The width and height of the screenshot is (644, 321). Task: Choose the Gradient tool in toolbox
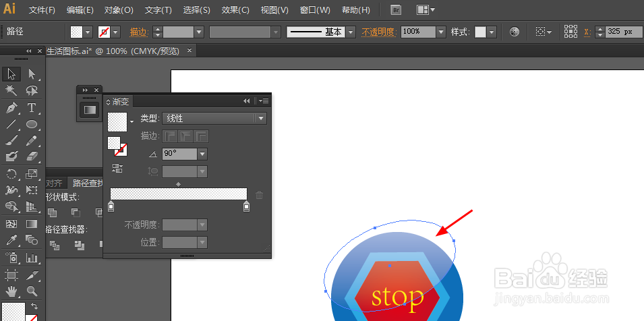(32, 224)
